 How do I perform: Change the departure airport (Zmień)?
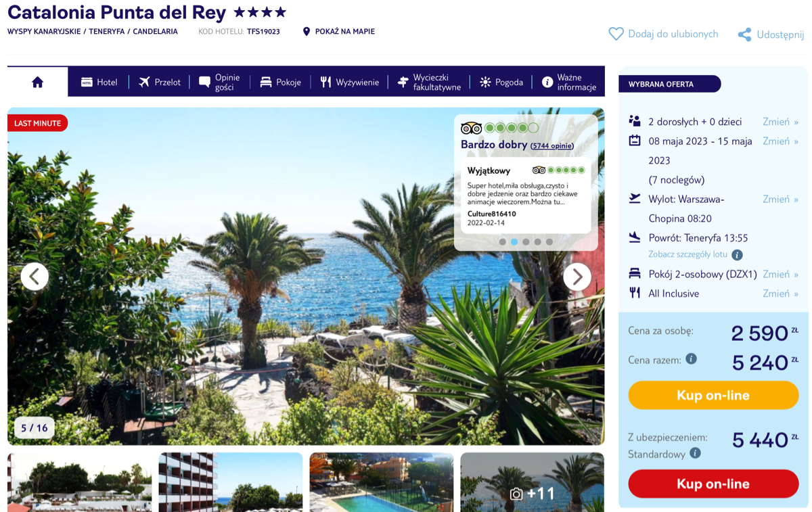[x=780, y=200]
